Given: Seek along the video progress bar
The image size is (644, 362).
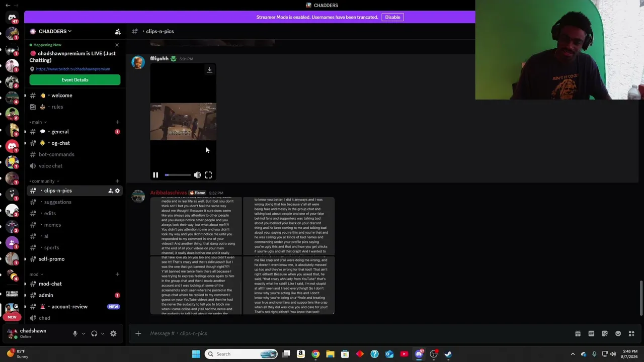Looking at the screenshot, I should [178, 175].
